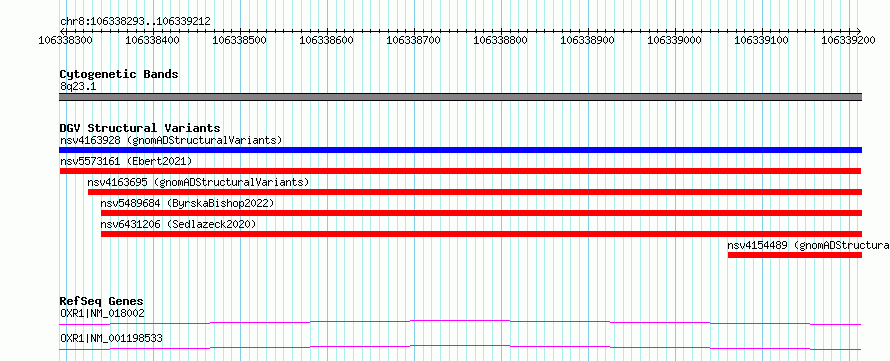890x361 pixels.
Task: Open variant nsv5573161 (Ebert2021) label
Action: pos(126,161)
